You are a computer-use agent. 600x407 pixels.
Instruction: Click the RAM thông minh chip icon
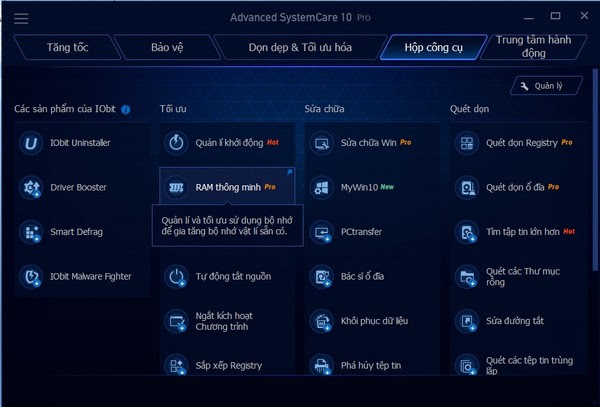tap(176, 187)
